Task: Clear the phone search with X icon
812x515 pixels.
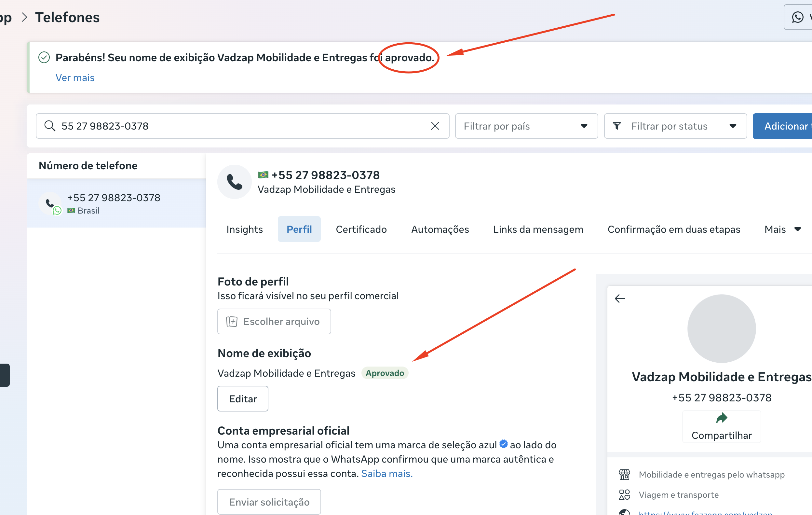Action: (435, 126)
